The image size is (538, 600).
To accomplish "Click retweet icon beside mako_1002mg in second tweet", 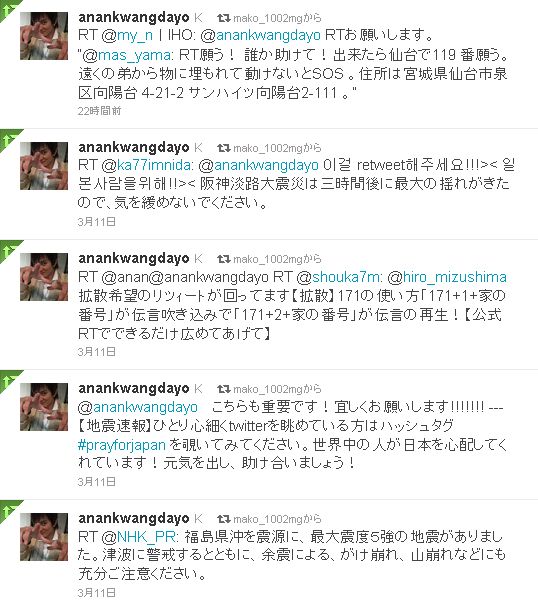I will 223,148.
